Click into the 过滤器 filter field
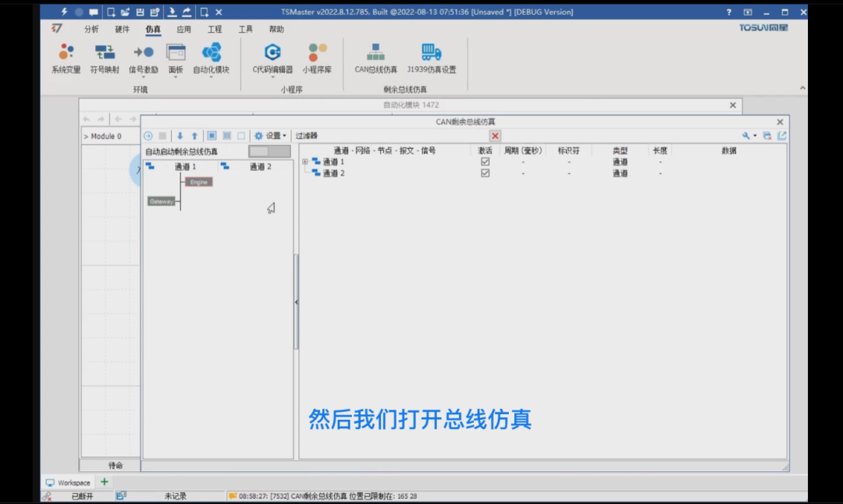Image resolution: width=843 pixels, height=504 pixels. click(404, 136)
